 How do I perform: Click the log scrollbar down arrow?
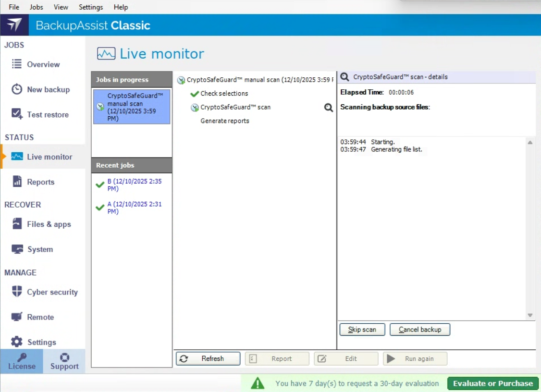pos(530,315)
